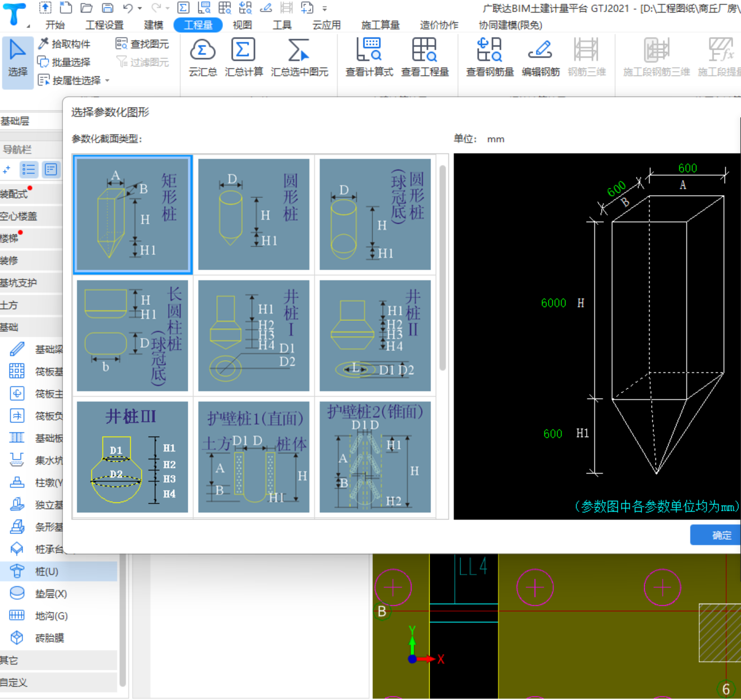
Task: Click the 集水坑 icon in navigation
Action: (x=17, y=460)
